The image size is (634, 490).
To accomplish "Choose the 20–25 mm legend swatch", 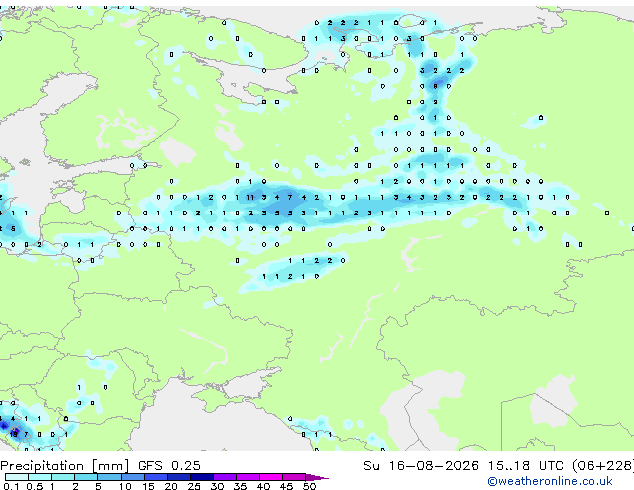I will click(x=178, y=477).
